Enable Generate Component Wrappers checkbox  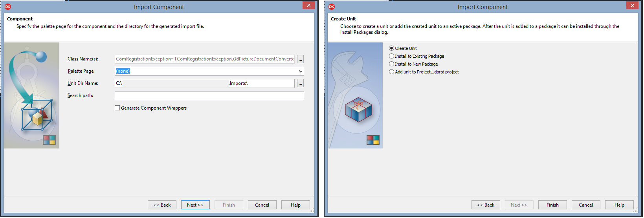pyautogui.click(x=117, y=108)
